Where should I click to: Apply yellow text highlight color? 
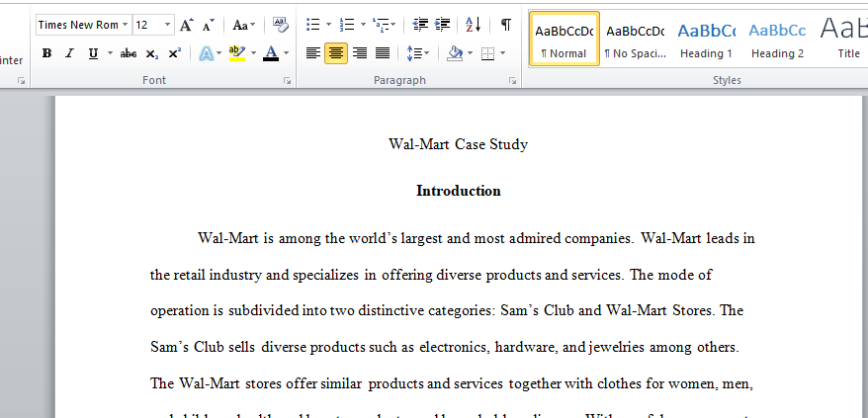click(237, 53)
